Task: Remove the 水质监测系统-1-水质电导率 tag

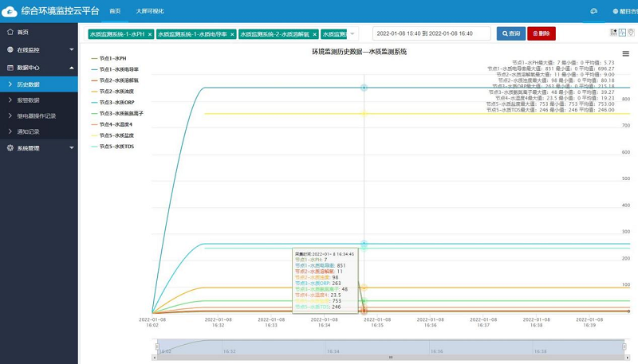Action: click(x=231, y=34)
